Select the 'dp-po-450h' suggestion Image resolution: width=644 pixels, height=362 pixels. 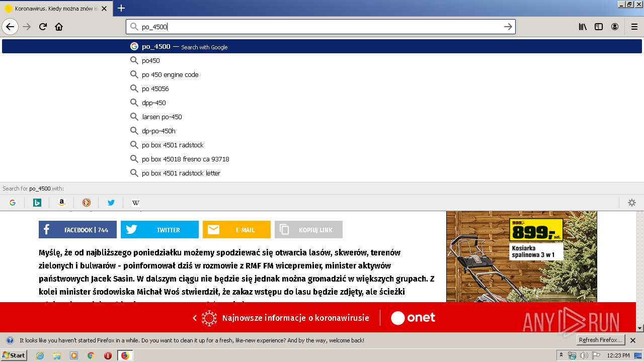(x=322, y=131)
